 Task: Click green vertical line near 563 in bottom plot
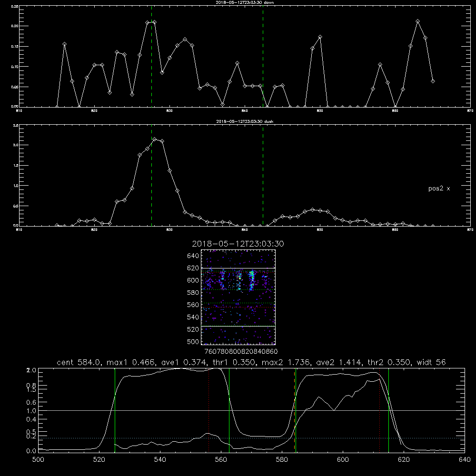pos(229,410)
